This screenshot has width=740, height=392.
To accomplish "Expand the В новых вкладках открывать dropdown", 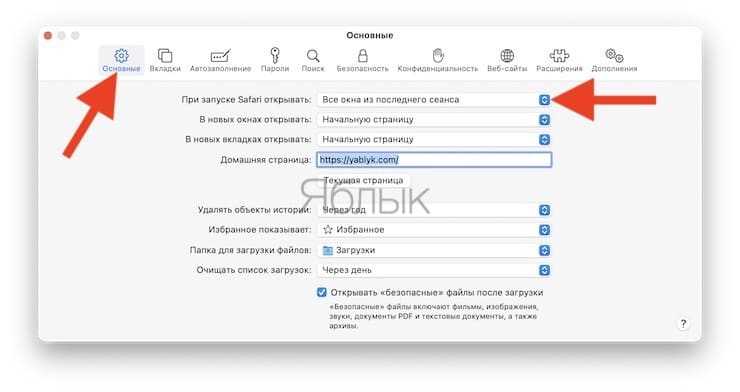I will [x=434, y=139].
